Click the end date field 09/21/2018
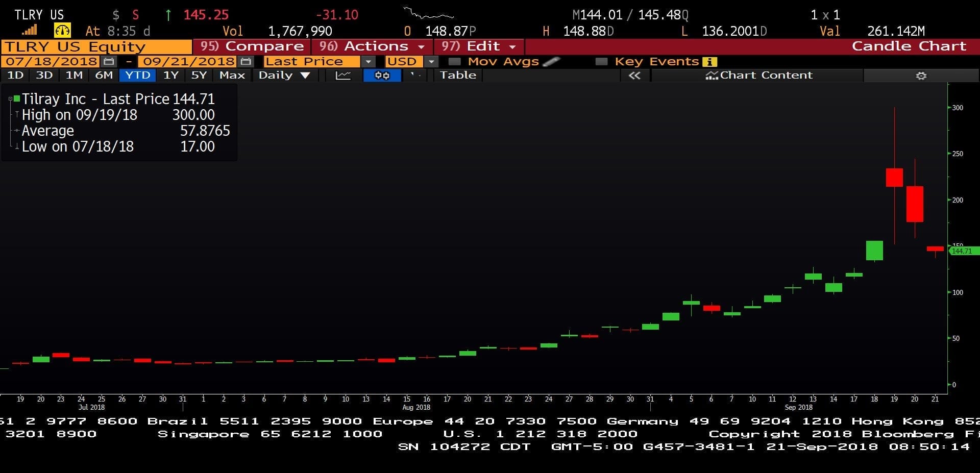 click(x=188, y=62)
